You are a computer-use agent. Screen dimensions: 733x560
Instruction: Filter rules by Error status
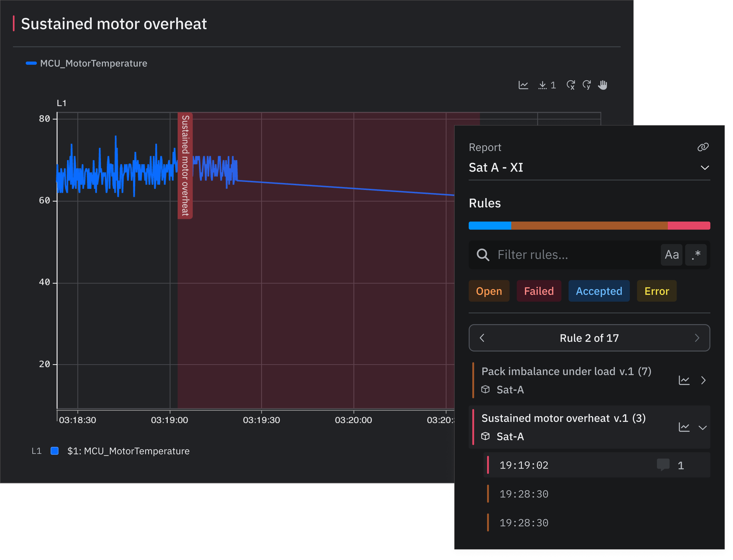point(656,291)
